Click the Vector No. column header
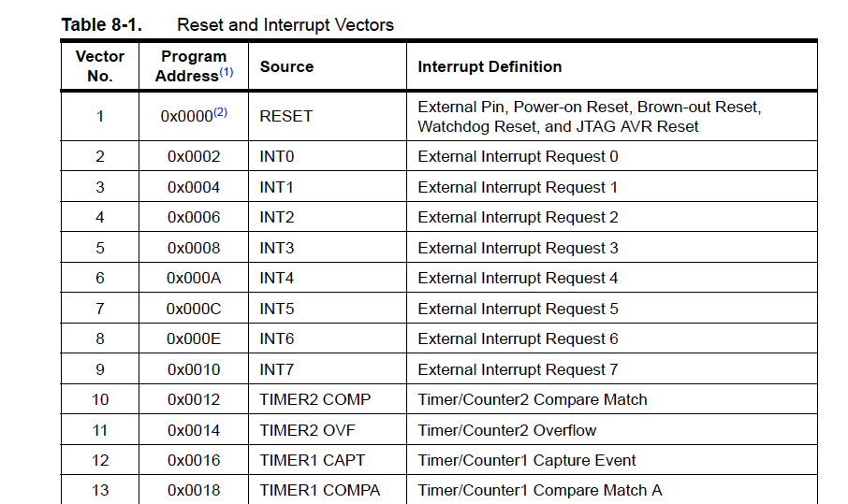848x504 pixels. pos(99,66)
